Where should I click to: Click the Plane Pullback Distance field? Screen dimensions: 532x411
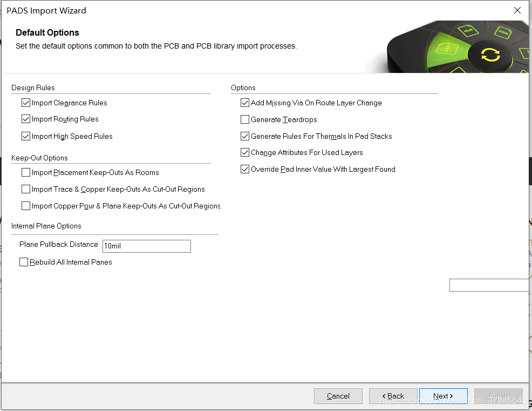pos(147,246)
